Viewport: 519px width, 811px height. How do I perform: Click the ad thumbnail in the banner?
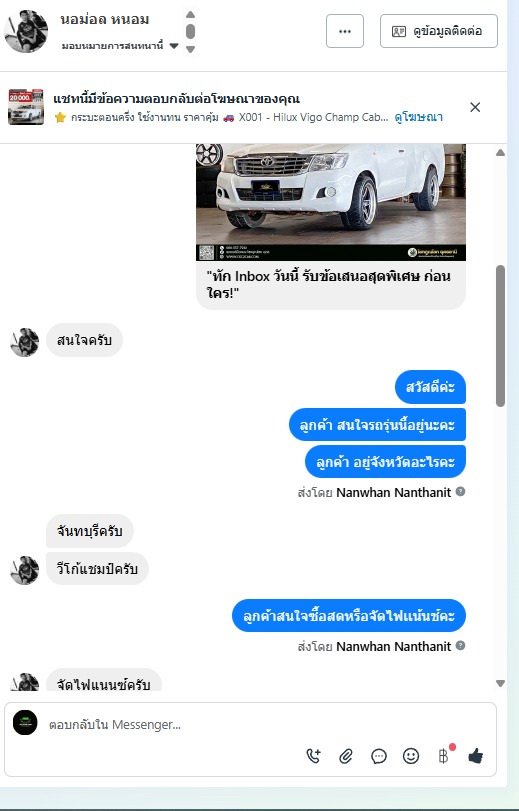26,107
